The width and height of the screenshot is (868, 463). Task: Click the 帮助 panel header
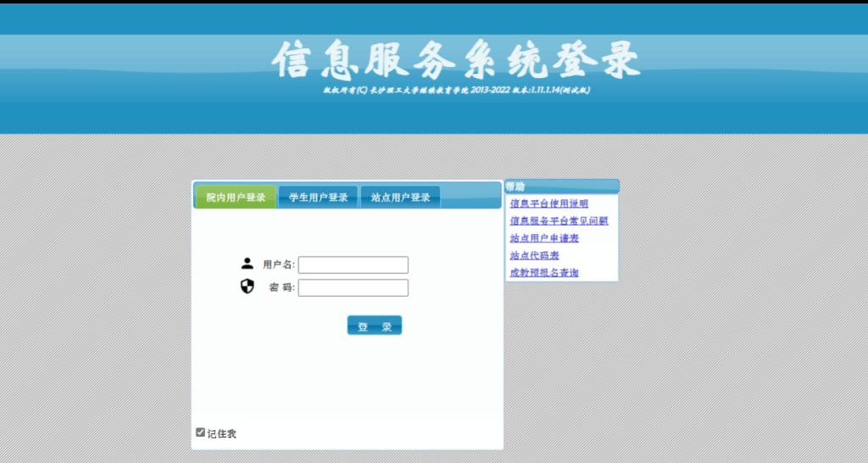[561, 186]
